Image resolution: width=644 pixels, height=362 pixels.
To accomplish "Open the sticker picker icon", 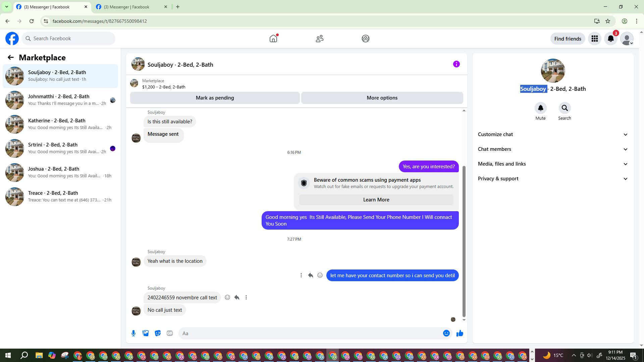I will point(158,333).
